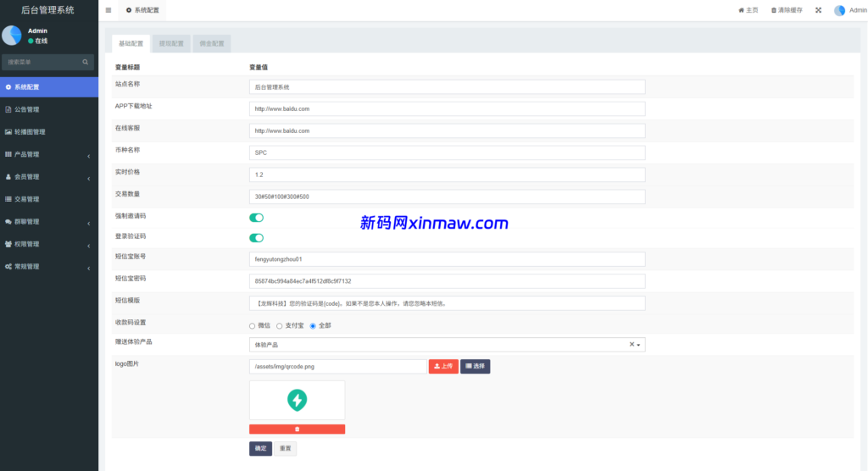Click 清除缓存 trash icon in the top bar
Viewport: 868px width, 471px height.
pyautogui.click(x=787, y=10)
